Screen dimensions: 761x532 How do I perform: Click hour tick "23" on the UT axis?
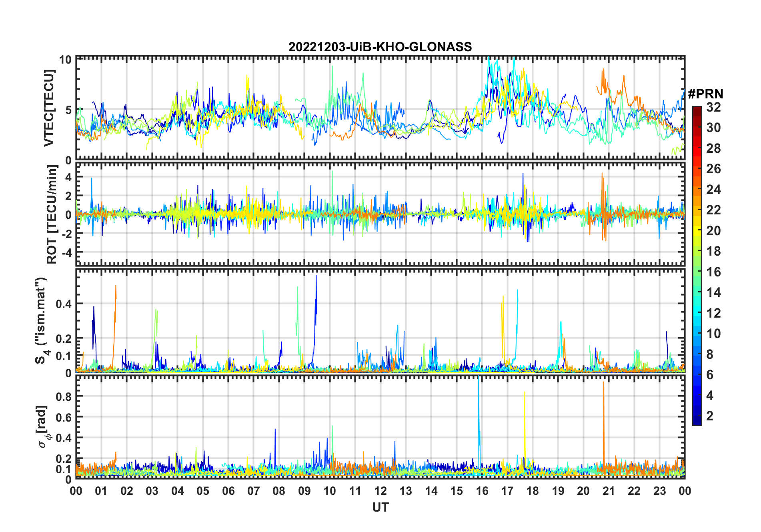click(660, 491)
